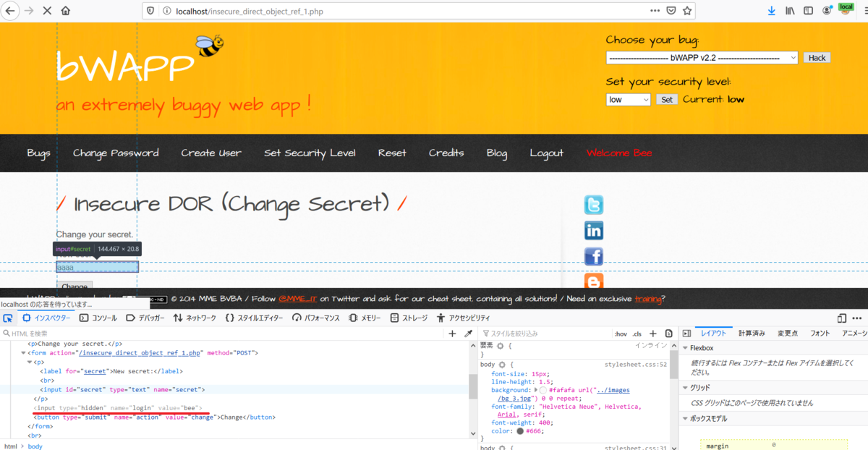Image resolution: width=868 pixels, height=450 pixels.
Task: Click the browser back arrow button
Action: point(11,11)
